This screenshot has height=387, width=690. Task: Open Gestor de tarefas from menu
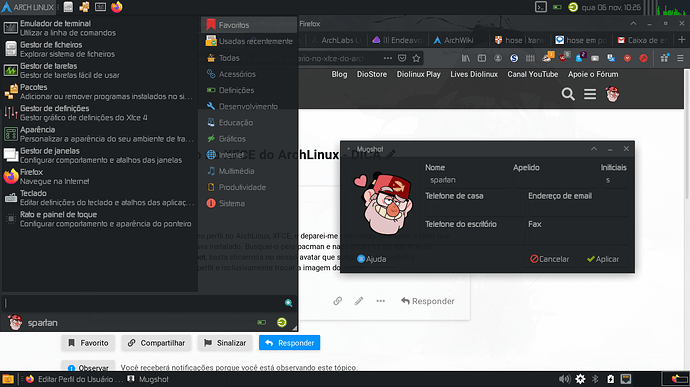(x=99, y=70)
